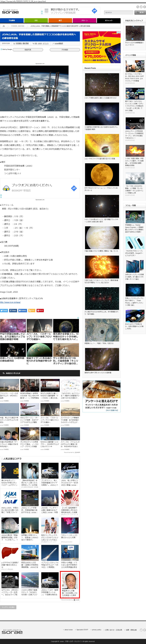Open the Hubble constant nebula thumbnail

(x=13, y=326)
